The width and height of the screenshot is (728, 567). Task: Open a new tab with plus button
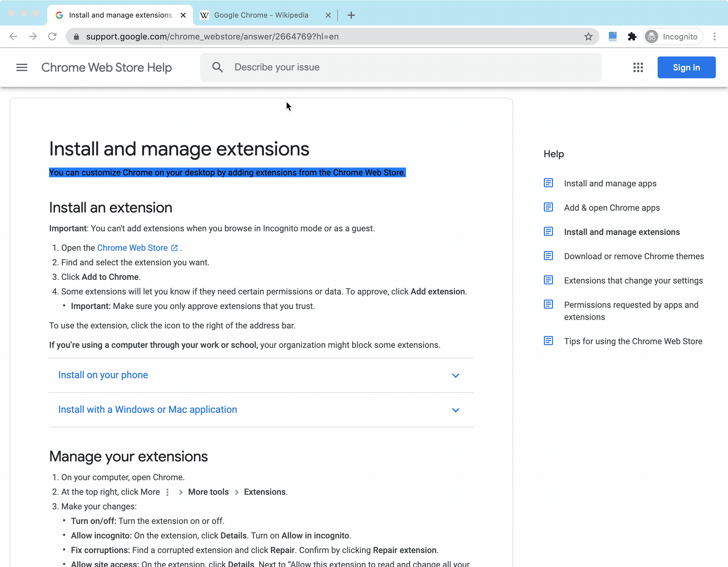[351, 15]
